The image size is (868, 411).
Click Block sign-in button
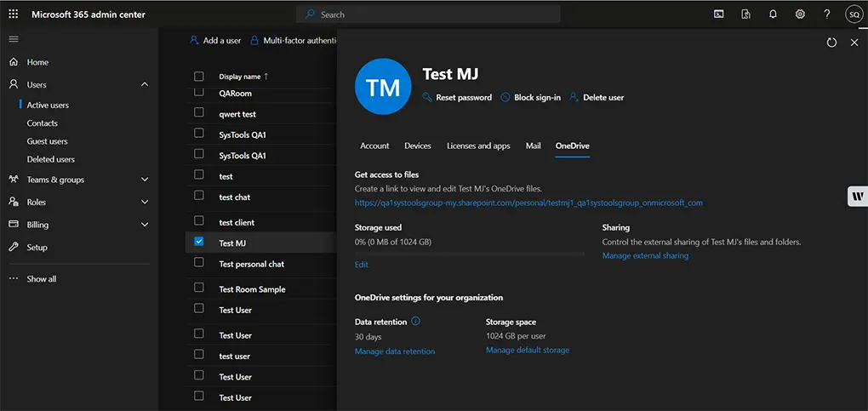pos(531,98)
